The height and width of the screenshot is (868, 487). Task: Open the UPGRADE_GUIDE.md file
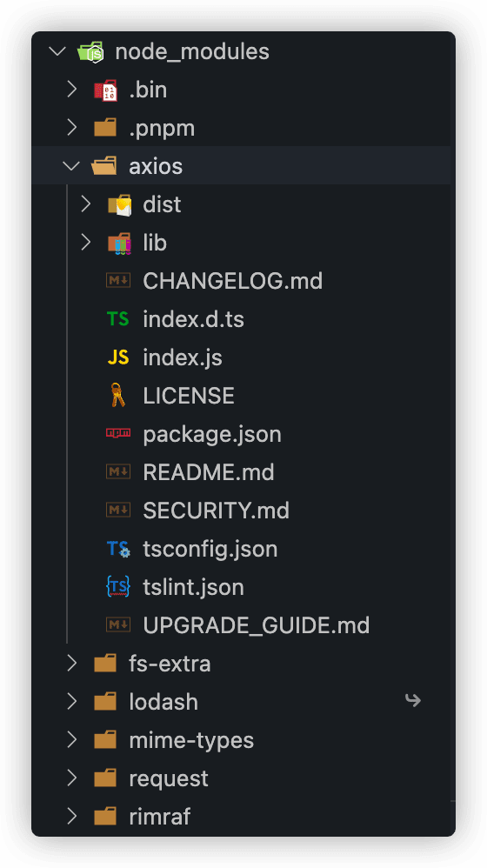(x=257, y=625)
